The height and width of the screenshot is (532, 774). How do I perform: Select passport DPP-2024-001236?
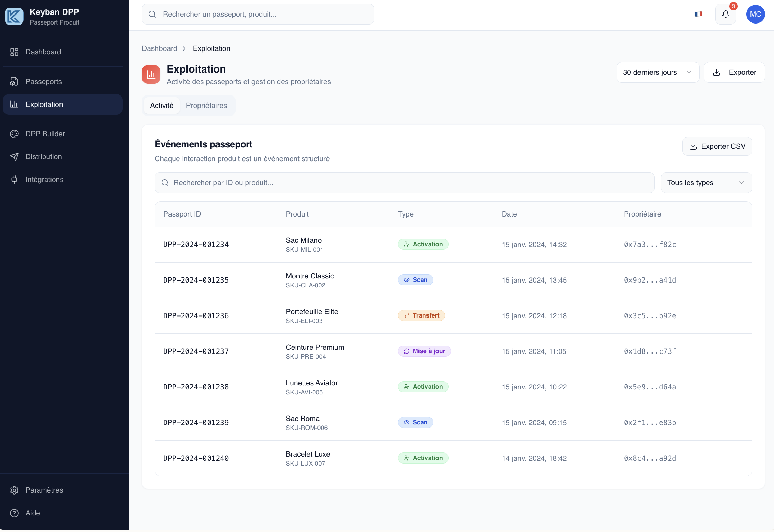(196, 316)
